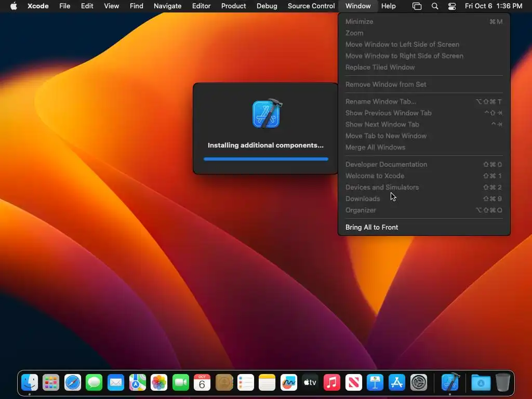Click Stage Manager icon in menu bar
The height and width of the screenshot is (399, 532).
pyautogui.click(x=417, y=6)
